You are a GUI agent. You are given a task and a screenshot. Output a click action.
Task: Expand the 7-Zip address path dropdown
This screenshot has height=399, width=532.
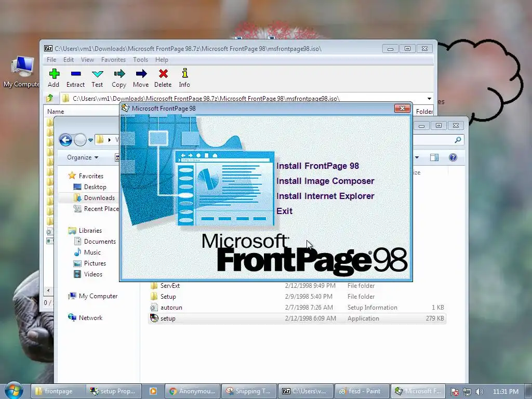point(429,98)
